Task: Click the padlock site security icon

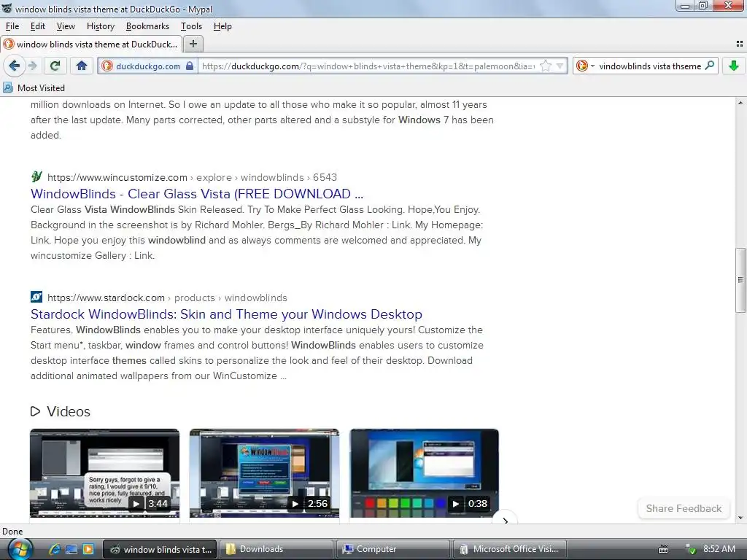Action: coord(190,66)
